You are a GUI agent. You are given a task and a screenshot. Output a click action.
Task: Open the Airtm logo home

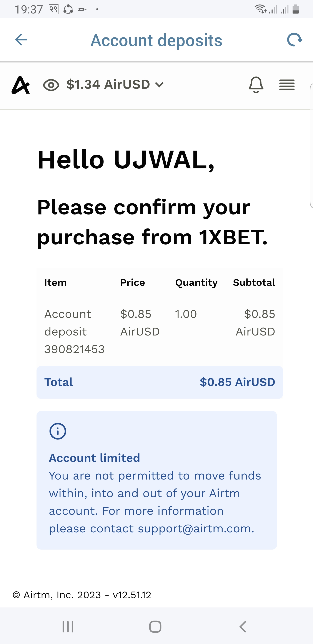tap(20, 85)
